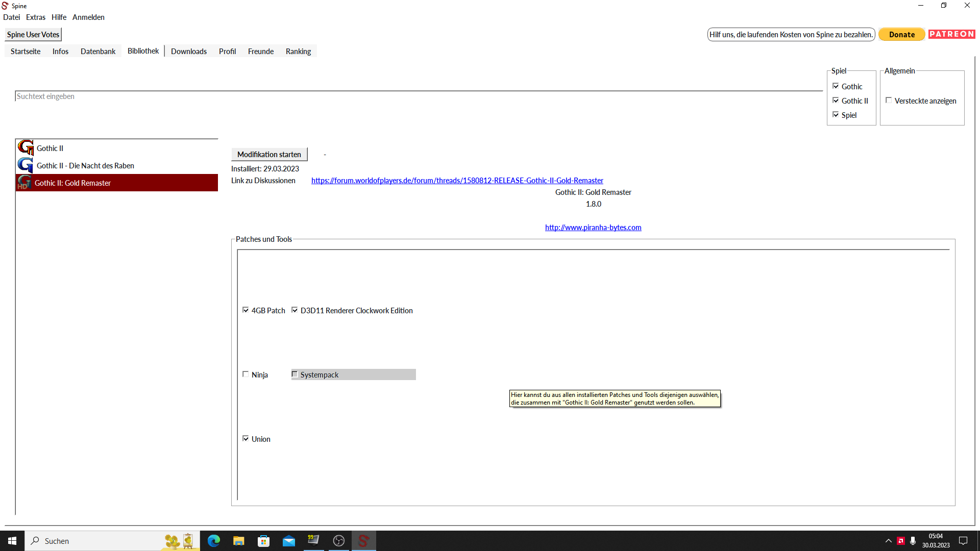Click the Suchtext eingeben search field
The width and height of the screenshot is (980, 551).
pos(419,96)
